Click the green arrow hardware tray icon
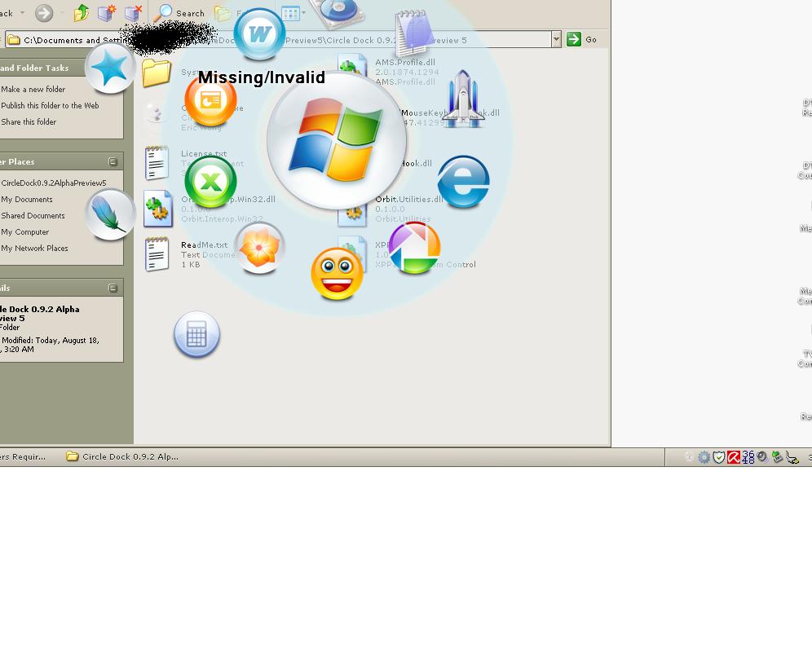 pos(777,456)
